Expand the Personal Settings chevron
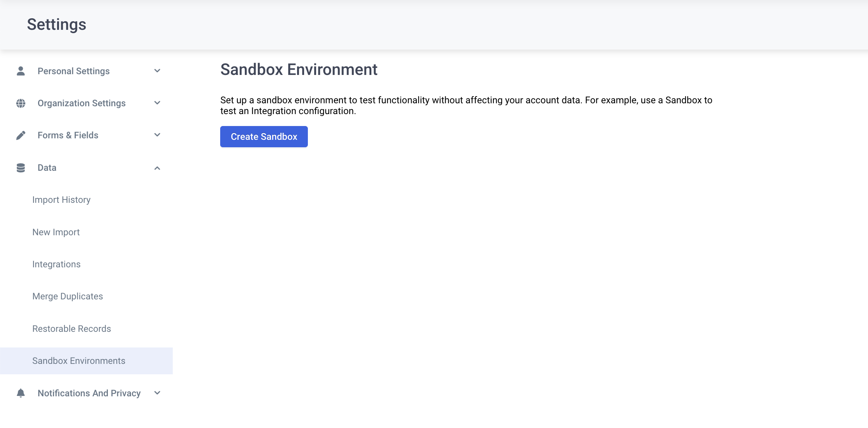The height and width of the screenshot is (428, 868). 157,71
